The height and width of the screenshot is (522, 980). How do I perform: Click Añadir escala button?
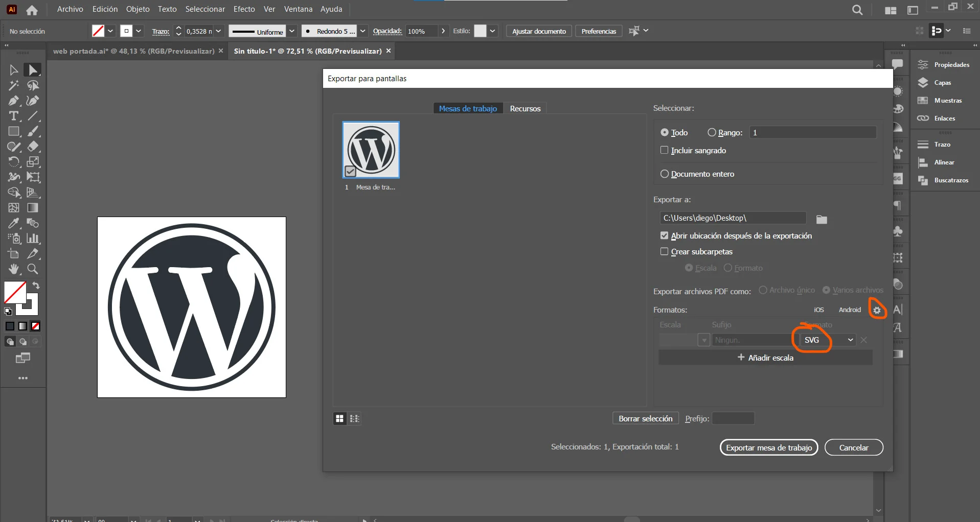(765, 358)
